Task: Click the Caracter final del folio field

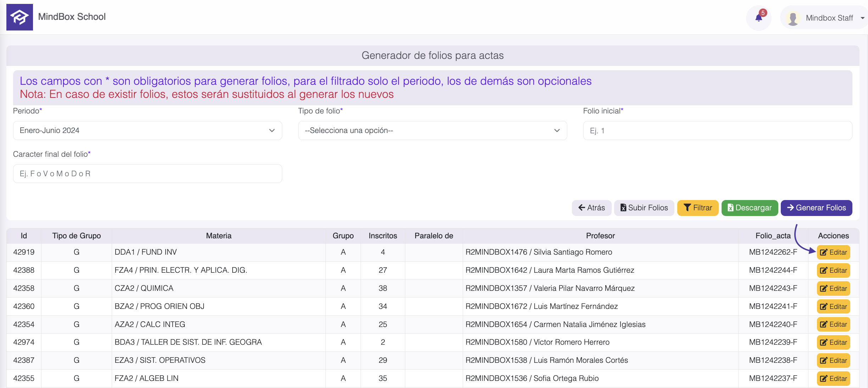Action: 148,174
